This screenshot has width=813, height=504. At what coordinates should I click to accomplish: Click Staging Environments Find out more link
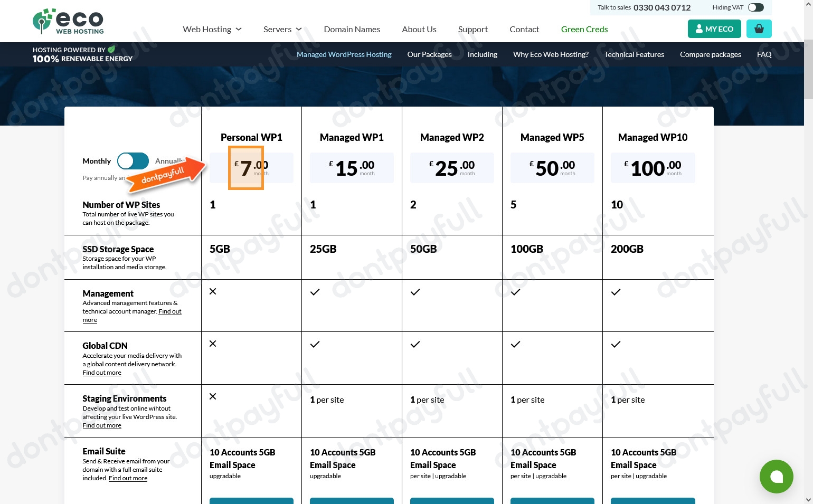coord(102,425)
